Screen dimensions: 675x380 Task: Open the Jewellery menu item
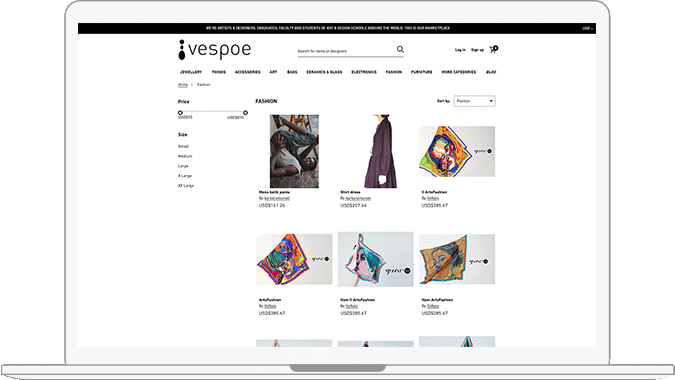pyautogui.click(x=191, y=72)
